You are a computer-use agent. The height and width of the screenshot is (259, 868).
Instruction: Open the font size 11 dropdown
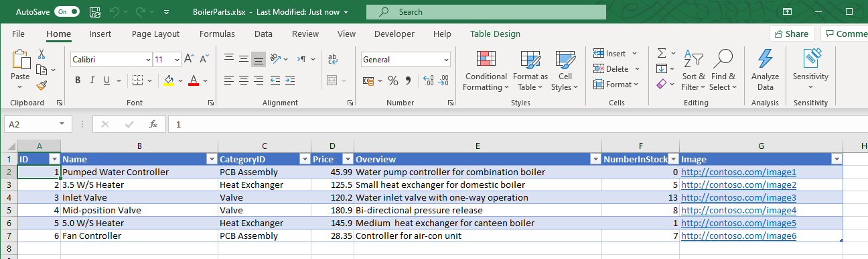pyautogui.click(x=176, y=60)
